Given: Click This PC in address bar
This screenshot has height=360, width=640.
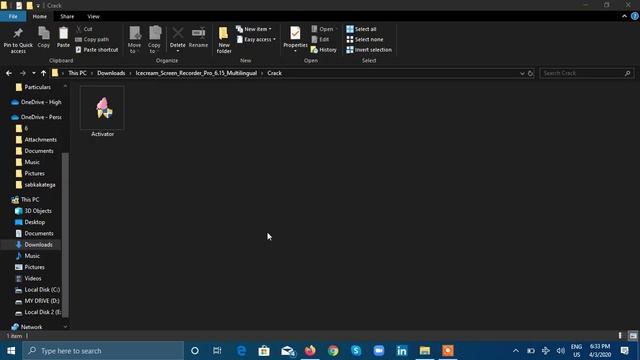Looking at the screenshot, I should (x=77, y=73).
